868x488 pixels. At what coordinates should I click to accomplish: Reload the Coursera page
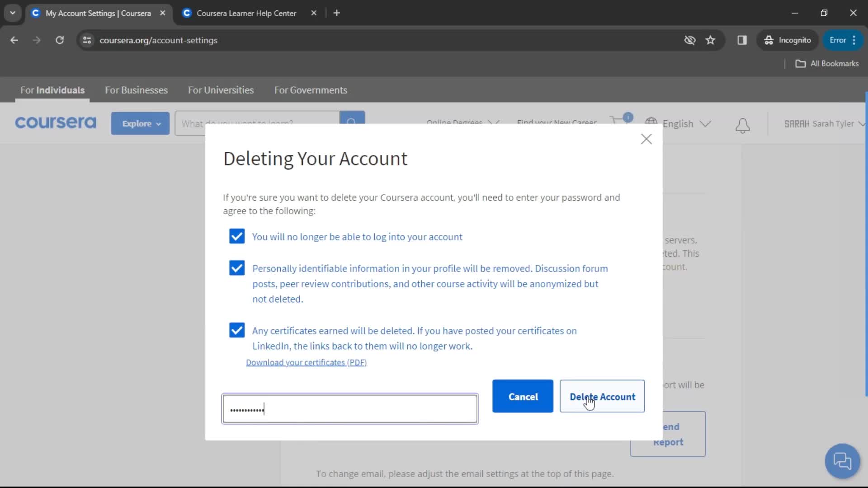pos(60,40)
